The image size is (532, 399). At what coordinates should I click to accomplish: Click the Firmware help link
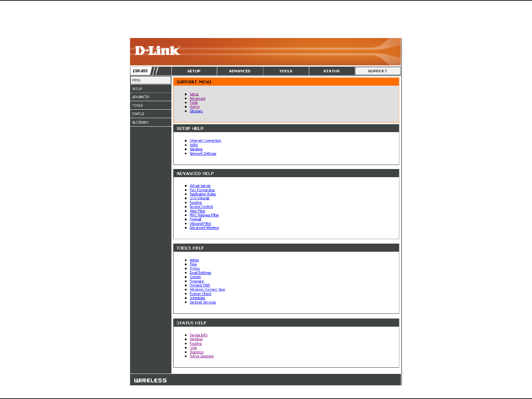197,281
